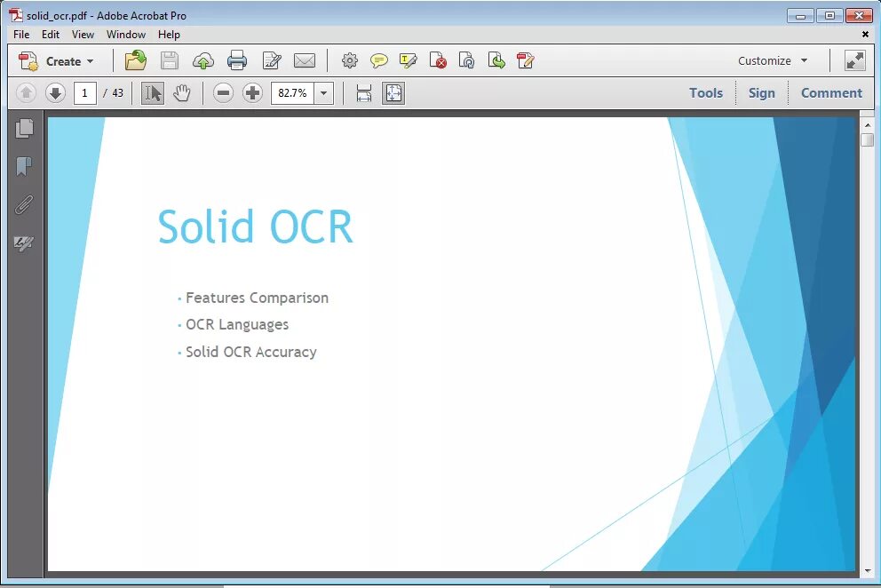Click the Edit text and images icon
This screenshot has height=588, width=881.
272,60
